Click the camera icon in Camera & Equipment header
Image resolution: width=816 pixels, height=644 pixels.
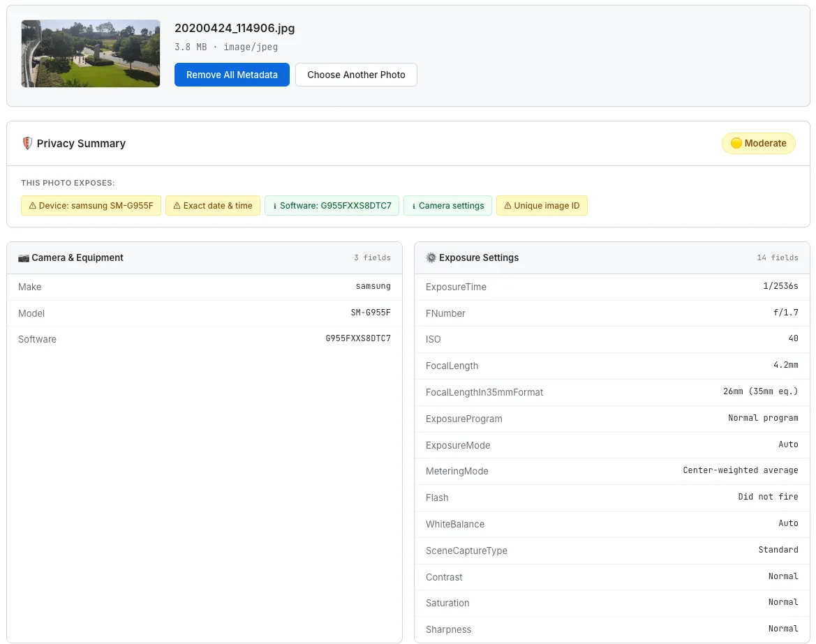(24, 257)
